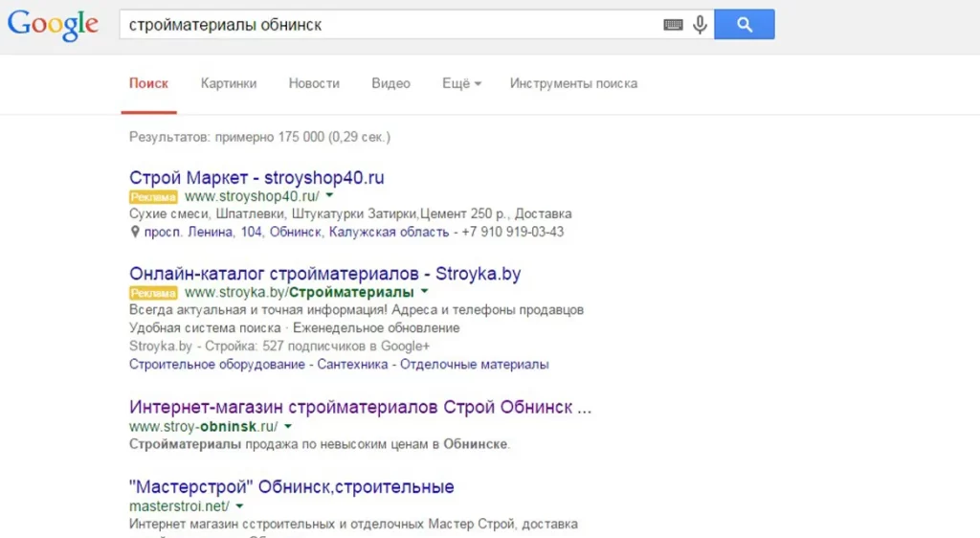This screenshot has height=538, width=980.
Task: Switch to the Видео tab
Action: (x=390, y=83)
